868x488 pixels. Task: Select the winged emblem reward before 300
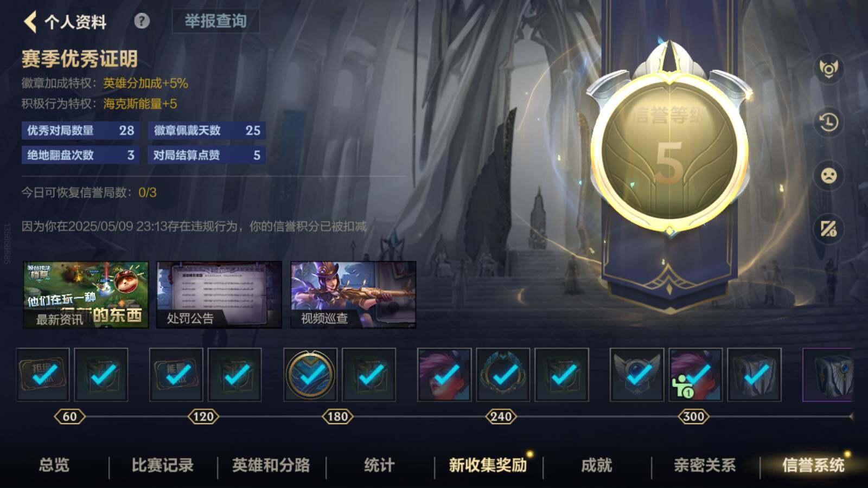coord(636,375)
